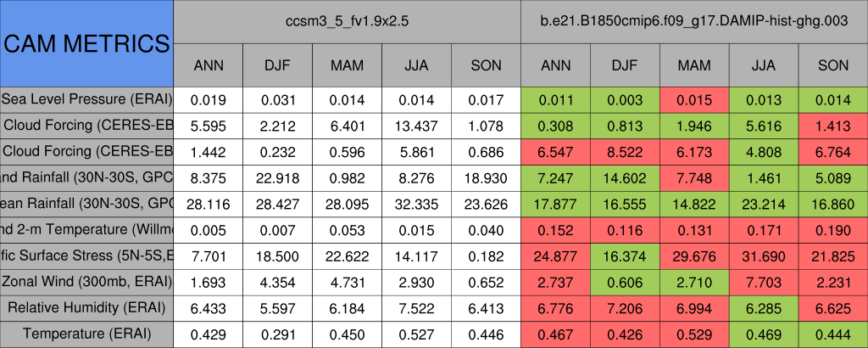
Task: Click the CAM METRICS title cell
Action: (86, 43)
